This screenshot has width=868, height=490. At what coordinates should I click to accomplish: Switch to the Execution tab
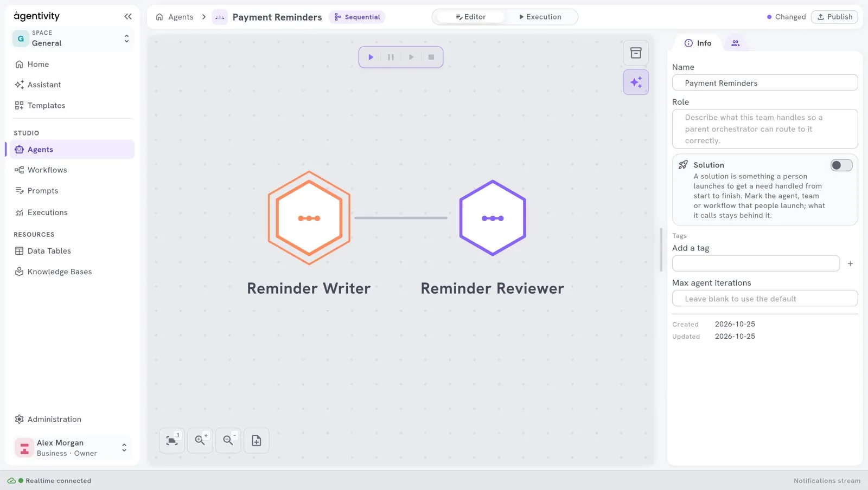pos(540,17)
